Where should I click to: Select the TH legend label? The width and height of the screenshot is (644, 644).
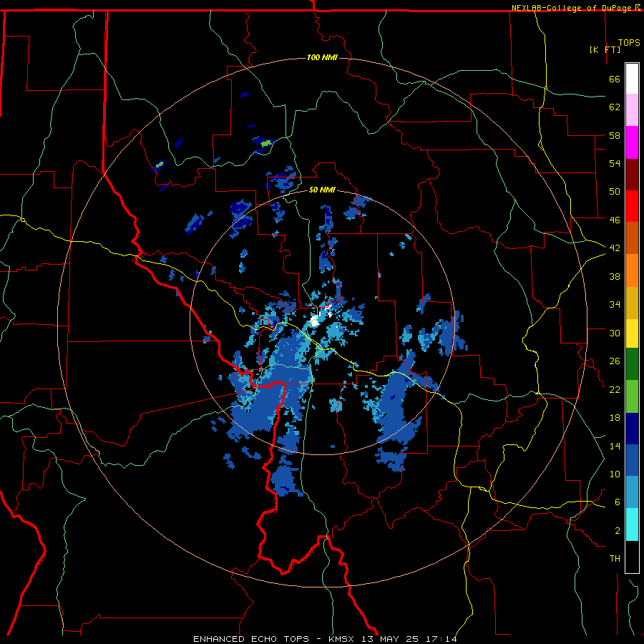pos(615,559)
